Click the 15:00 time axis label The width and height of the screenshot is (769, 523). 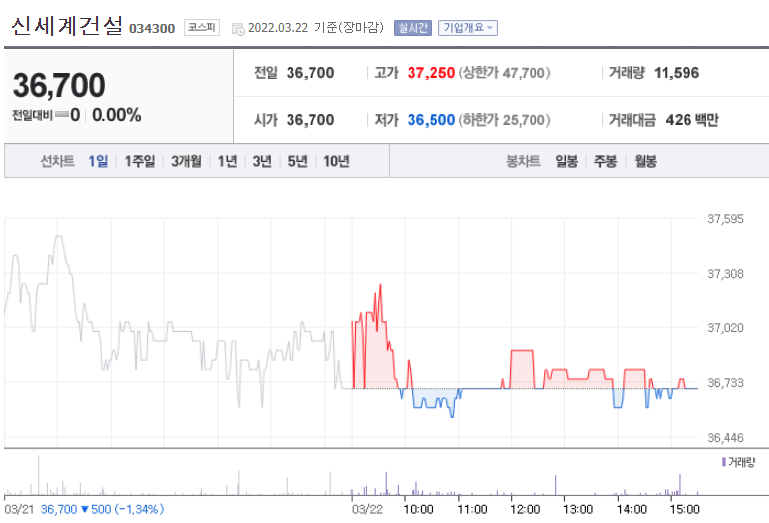685,509
